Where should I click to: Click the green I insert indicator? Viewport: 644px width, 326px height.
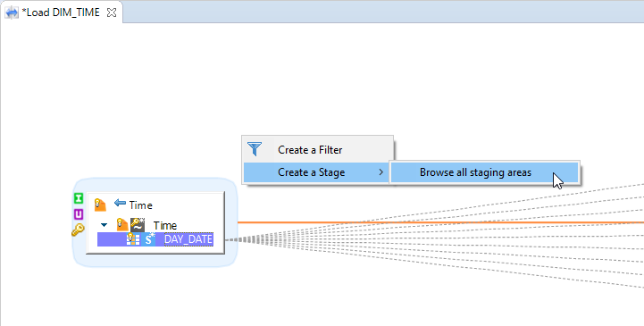point(78,198)
